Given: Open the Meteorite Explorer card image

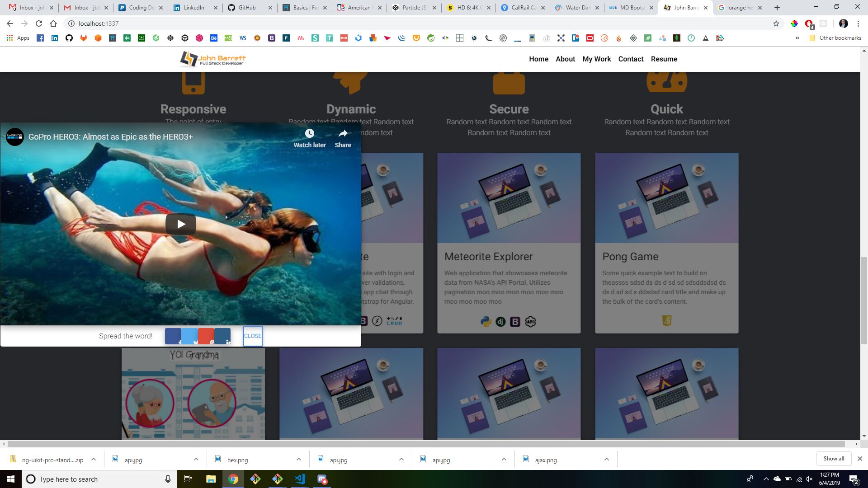Looking at the screenshot, I should click(509, 198).
